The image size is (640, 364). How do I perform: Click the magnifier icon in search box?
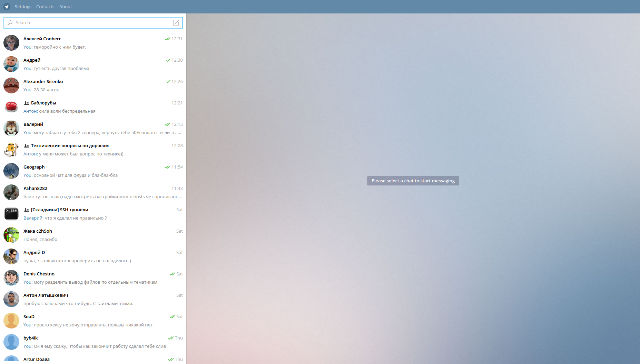[x=10, y=23]
